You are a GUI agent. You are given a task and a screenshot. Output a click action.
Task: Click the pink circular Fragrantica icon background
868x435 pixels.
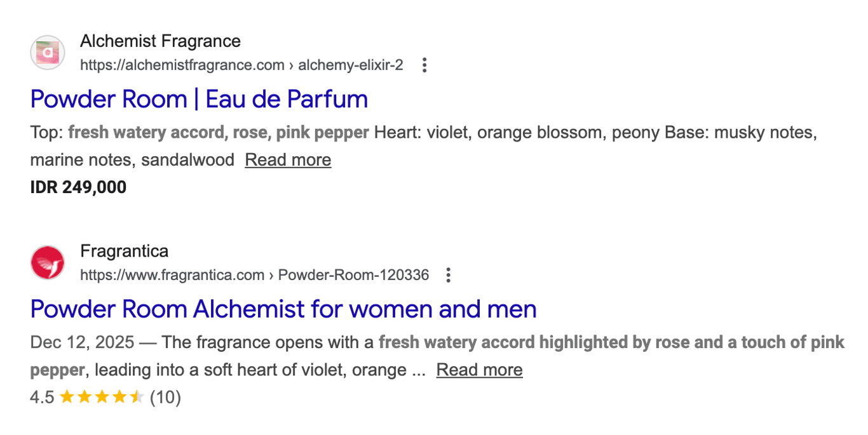pyautogui.click(x=47, y=262)
